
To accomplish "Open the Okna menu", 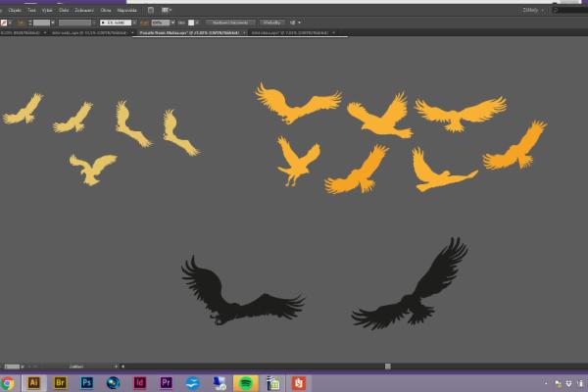I will coord(105,10).
